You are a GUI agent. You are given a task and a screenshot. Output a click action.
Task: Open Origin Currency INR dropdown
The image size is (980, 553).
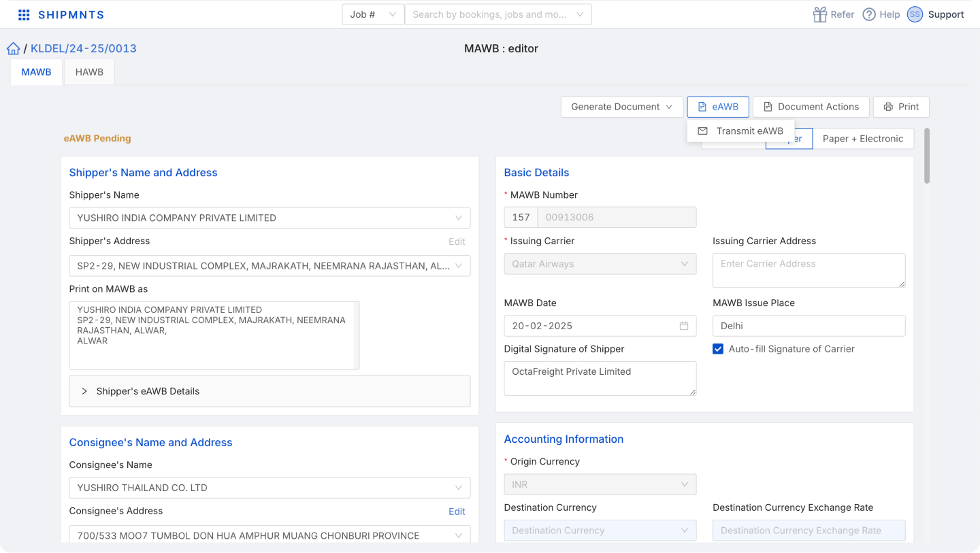[x=600, y=484]
